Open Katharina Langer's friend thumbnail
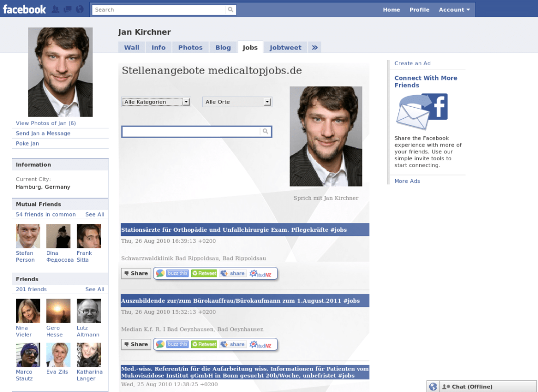Screen dimensions: 538x392 coord(89,355)
